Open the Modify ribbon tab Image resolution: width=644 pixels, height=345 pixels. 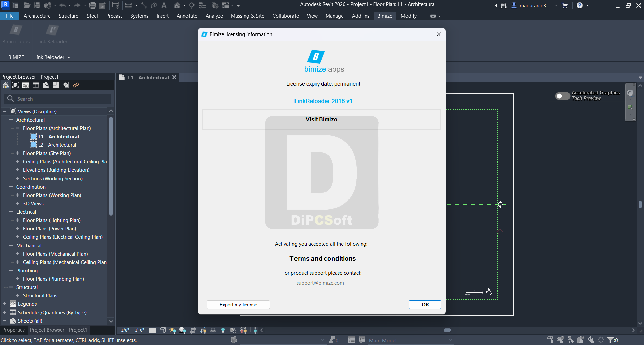pos(409,16)
